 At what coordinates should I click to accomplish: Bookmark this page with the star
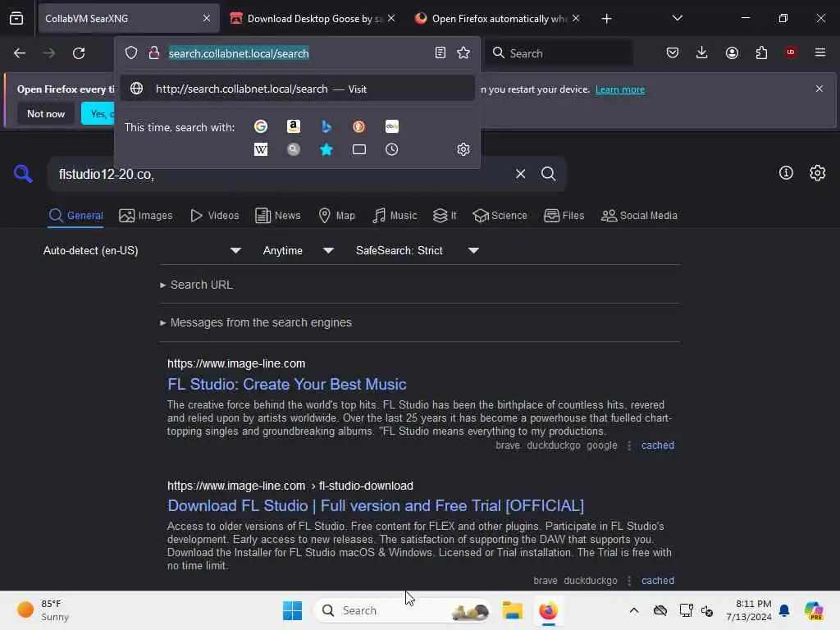point(463,52)
